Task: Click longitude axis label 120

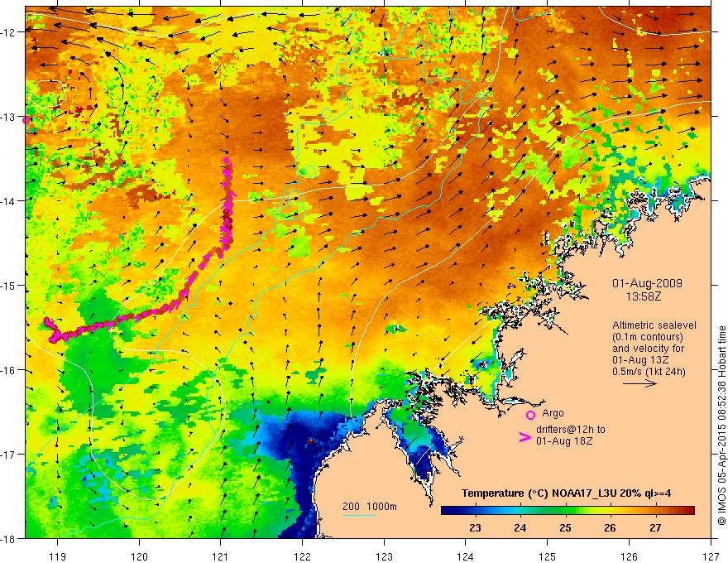Action: pyautogui.click(x=139, y=556)
